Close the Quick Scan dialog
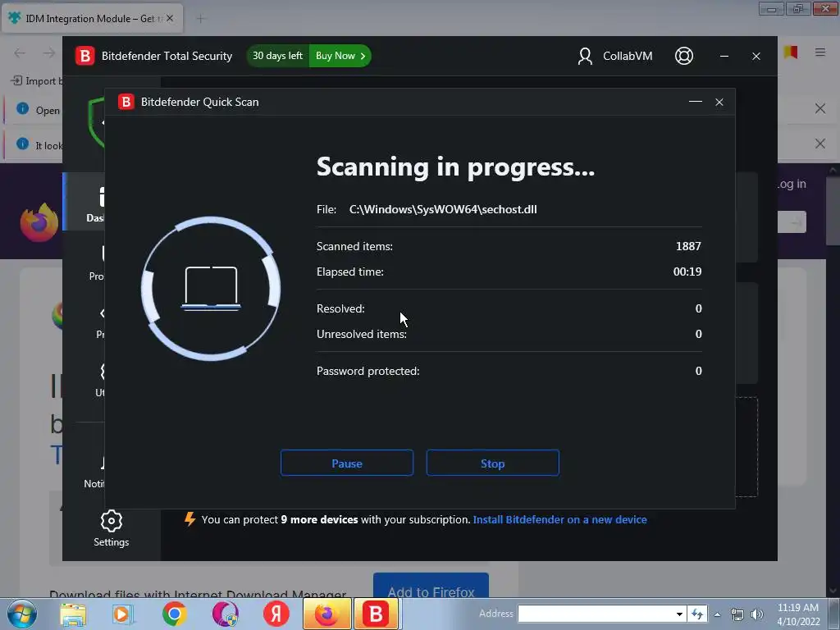This screenshot has width=840, height=630. coord(719,102)
